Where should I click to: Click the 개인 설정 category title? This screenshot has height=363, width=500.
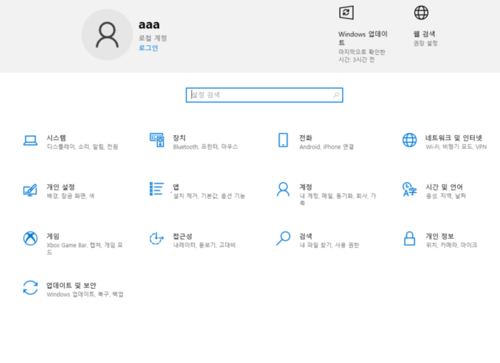click(x=61, y=187)
